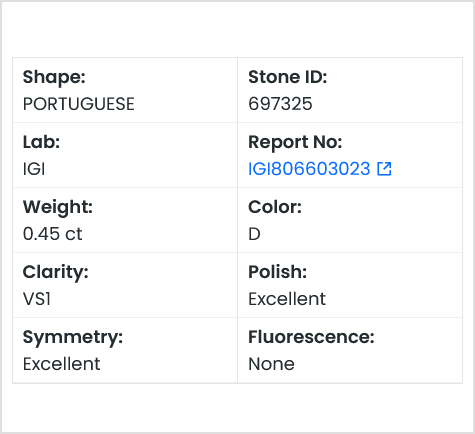Click the Stone ID value 697325
Screen dimensions: 475x434
coord(280,104)
